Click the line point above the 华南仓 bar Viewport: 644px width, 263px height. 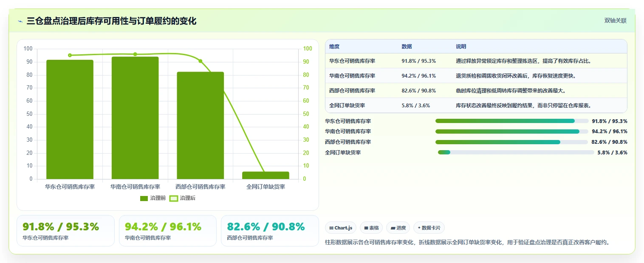135,54
